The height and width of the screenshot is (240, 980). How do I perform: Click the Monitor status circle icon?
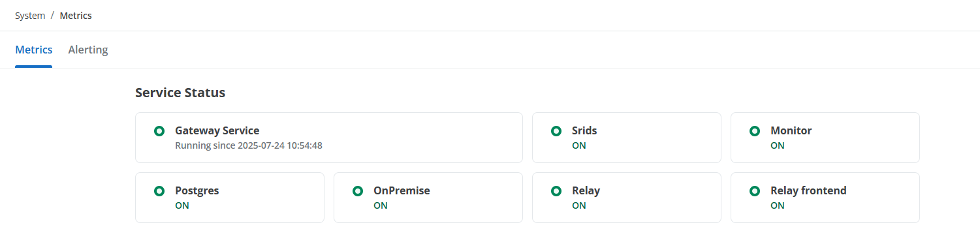[x=755, y=131]
